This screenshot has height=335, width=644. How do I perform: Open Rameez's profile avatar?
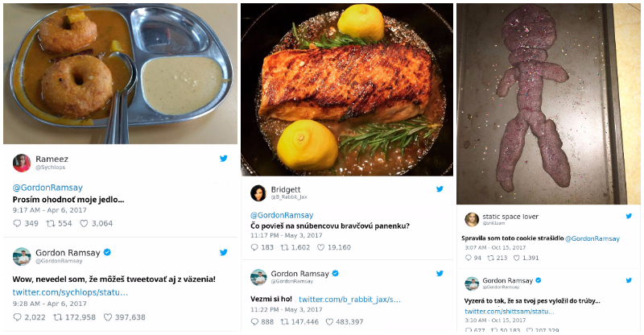(22, 162)
